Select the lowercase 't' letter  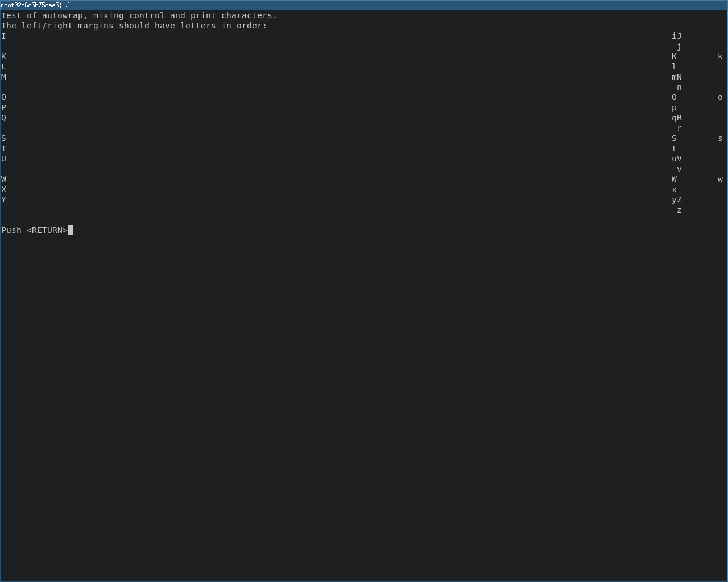(674, 148)
